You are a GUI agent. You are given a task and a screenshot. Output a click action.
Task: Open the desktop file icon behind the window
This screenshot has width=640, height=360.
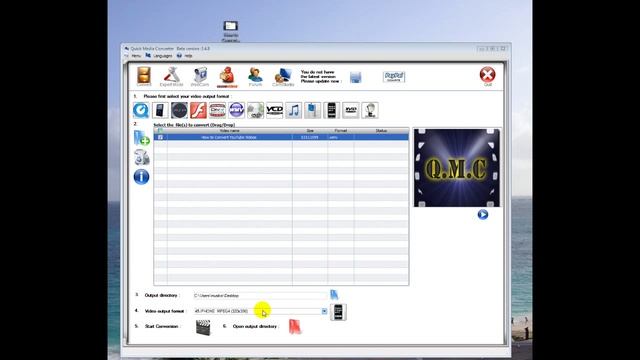[231, 31]
